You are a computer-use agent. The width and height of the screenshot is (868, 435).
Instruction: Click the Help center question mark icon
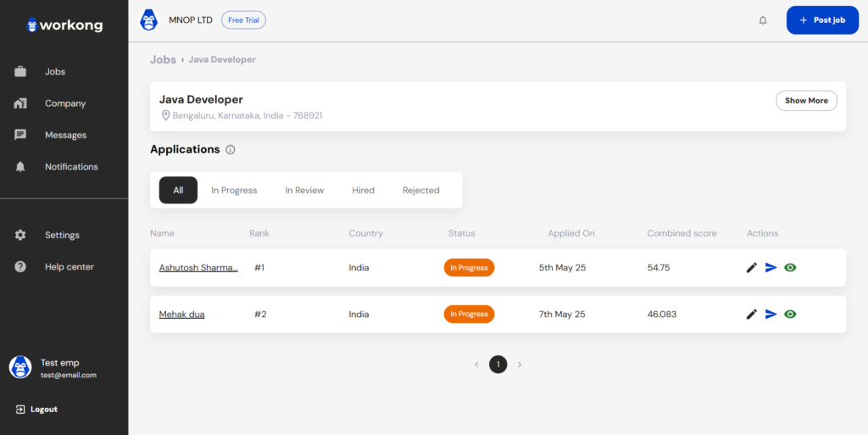[20, 267]
